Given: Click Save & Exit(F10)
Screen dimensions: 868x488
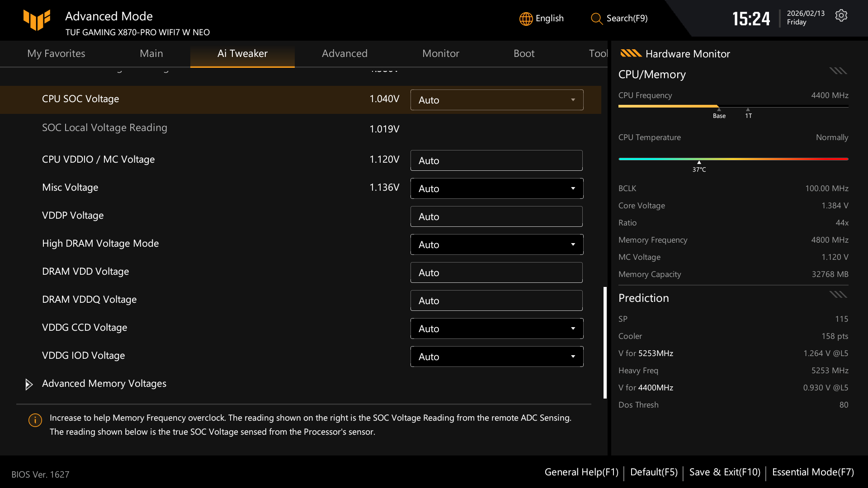Looking at the screenshot, I should (x=724, y=472).
